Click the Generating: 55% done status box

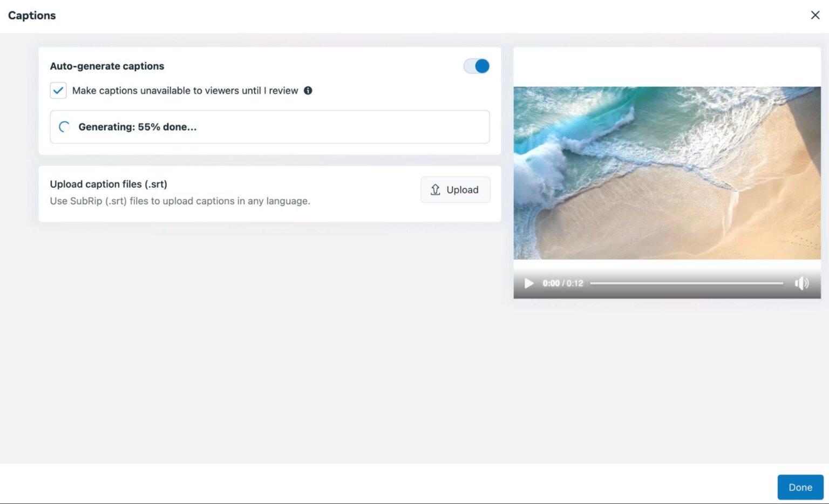(x=269, y=127)
